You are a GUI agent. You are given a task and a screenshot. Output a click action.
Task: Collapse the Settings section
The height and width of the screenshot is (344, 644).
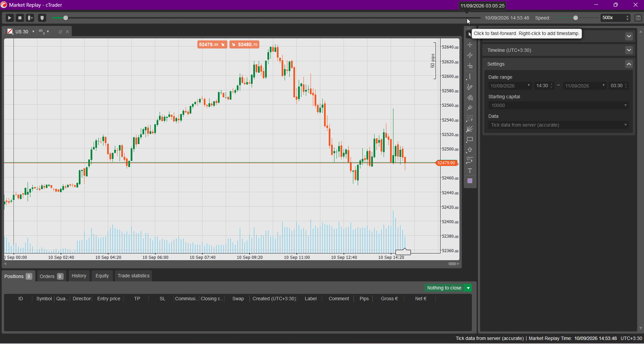pos(629,64)
